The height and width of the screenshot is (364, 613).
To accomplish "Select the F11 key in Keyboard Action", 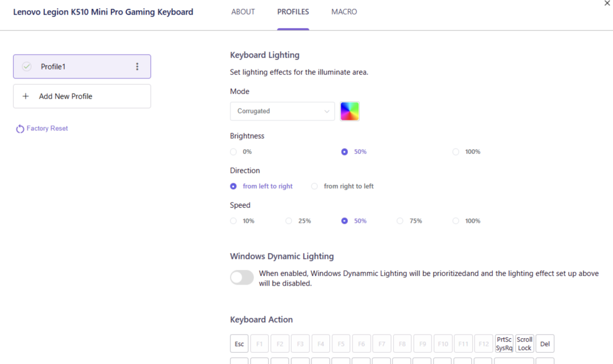I will [463, 344].
